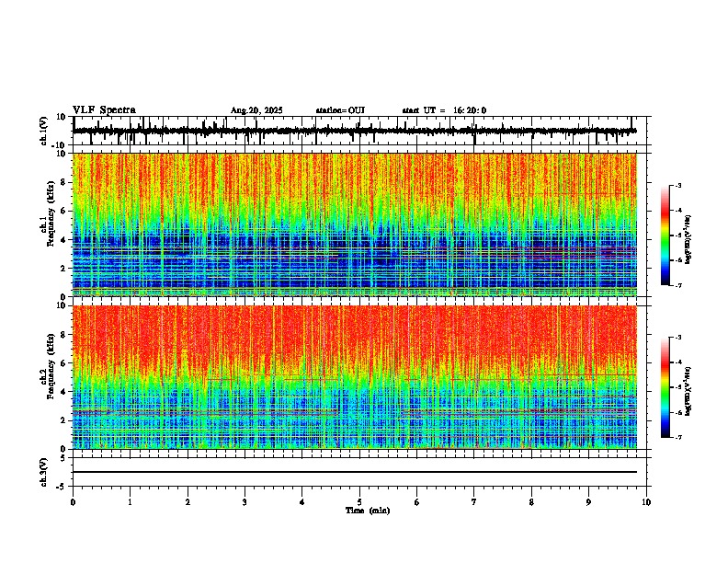This screenshot has width=728, height=563.
Task: Click the "VLF Spectra" plot title
Action: click(104, 110)
